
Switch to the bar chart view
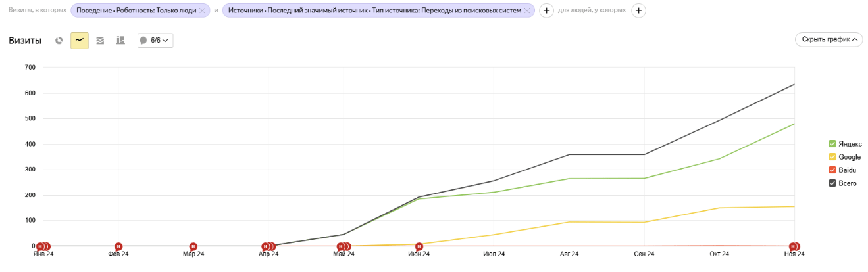click(x=120, y=41)
